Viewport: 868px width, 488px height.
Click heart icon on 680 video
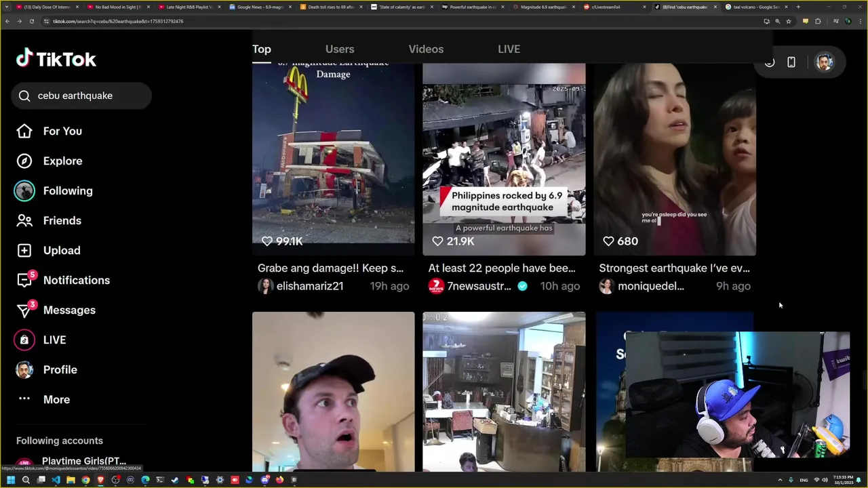click(x=609, y=241)
